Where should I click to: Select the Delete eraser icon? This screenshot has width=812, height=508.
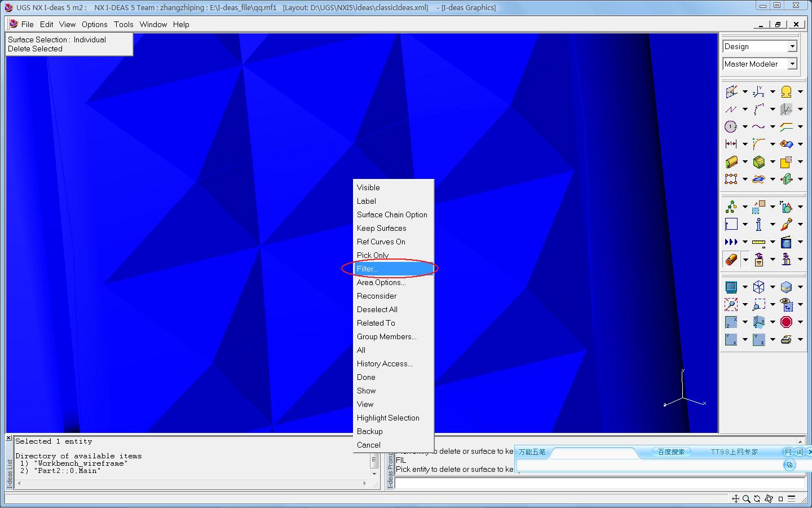click(x=731, y=260)
